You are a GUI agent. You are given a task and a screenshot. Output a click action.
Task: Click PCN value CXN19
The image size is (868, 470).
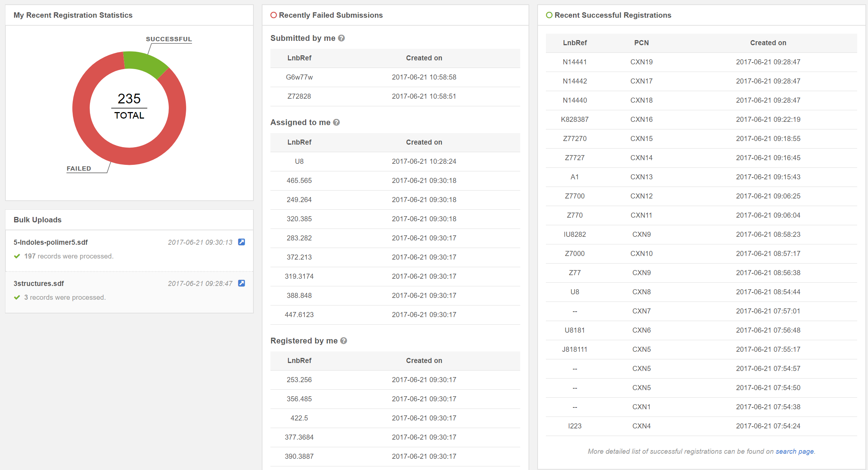pyautogui.click(x=641, y=62)
